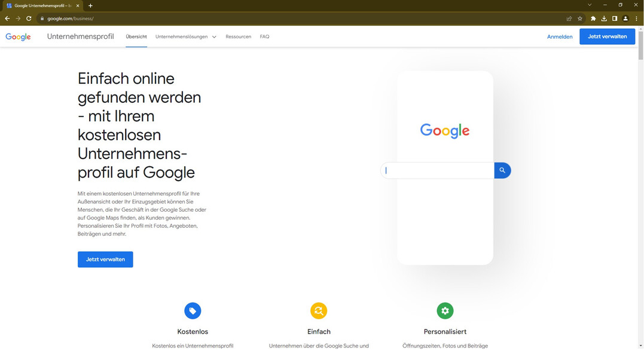Click the address bar URL google.com/business/
The height and width of the screenshot is (351, 644).
(x=70, y=19)
